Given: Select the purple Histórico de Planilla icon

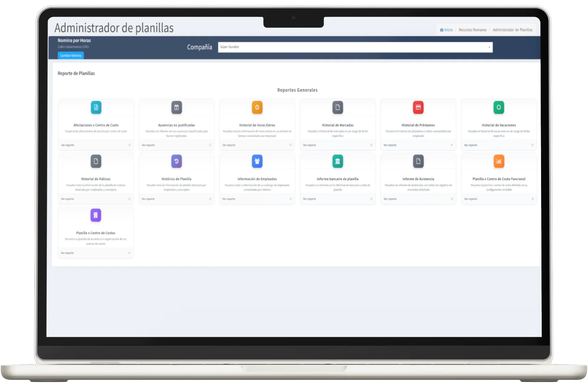Looking at the screenshot, I should (177, 161).
